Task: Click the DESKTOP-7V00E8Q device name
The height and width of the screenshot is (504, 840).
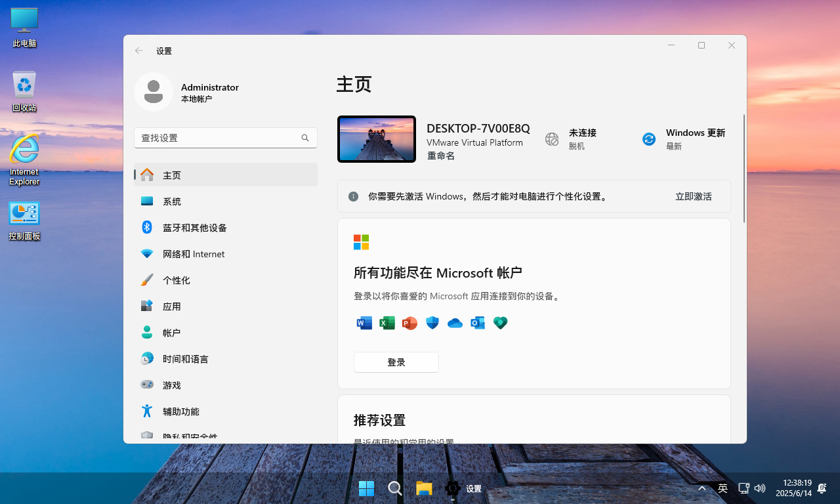Action: tap(478, 128)
